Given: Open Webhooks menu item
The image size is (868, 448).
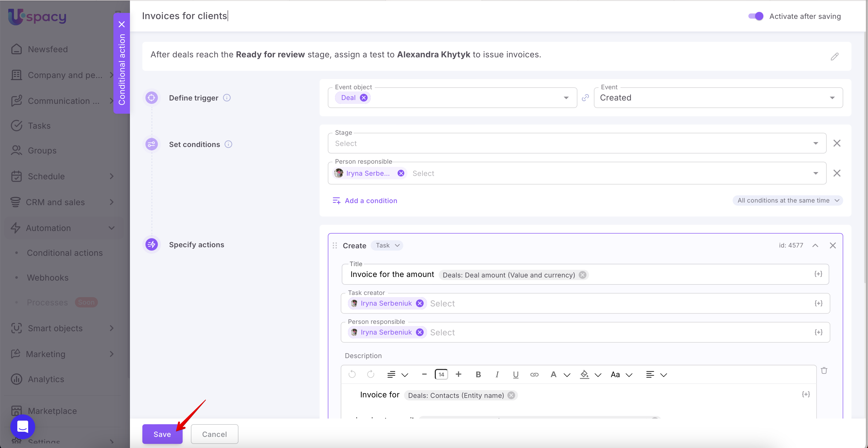Looking at the screenshot, I should (48, 278).
